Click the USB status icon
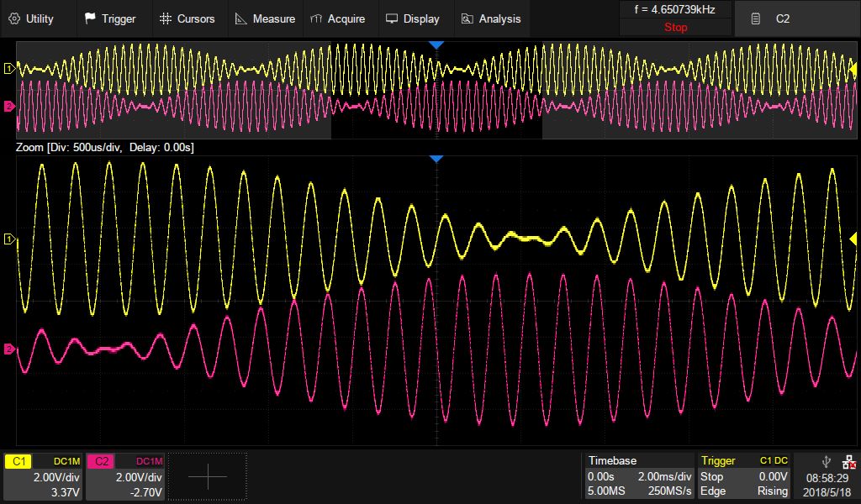 click(827, 461)
